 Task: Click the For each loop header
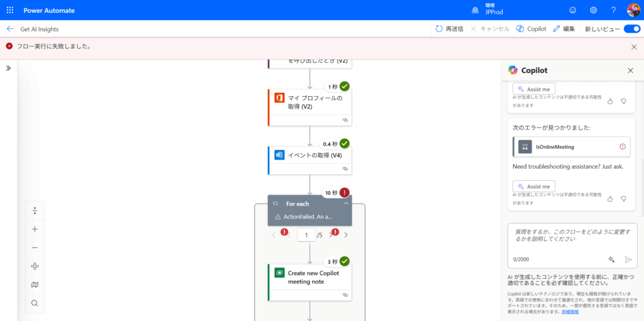(x=310, y=210)
